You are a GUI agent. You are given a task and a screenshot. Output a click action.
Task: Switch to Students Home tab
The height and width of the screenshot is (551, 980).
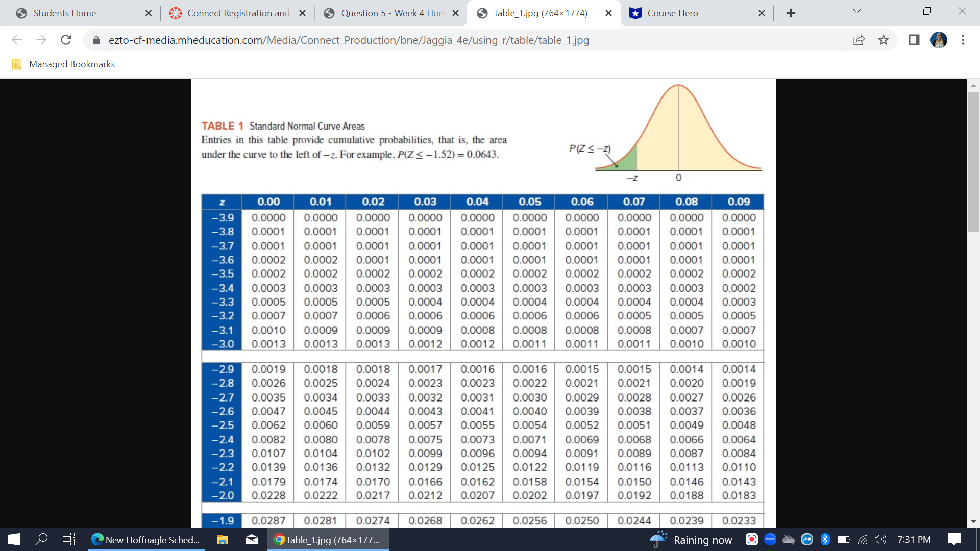point(65,13)
